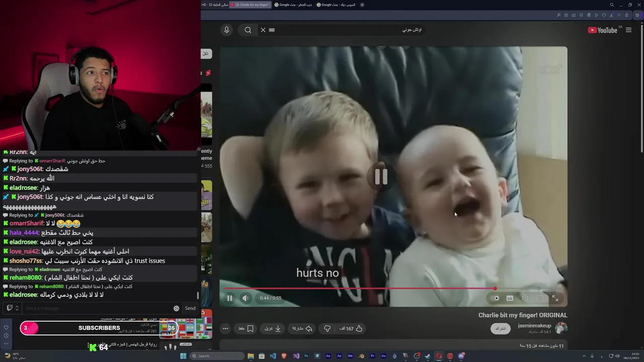Click the Windows taskbar Search box
Viewport: 644px width, 362px height.
point(217,356)
